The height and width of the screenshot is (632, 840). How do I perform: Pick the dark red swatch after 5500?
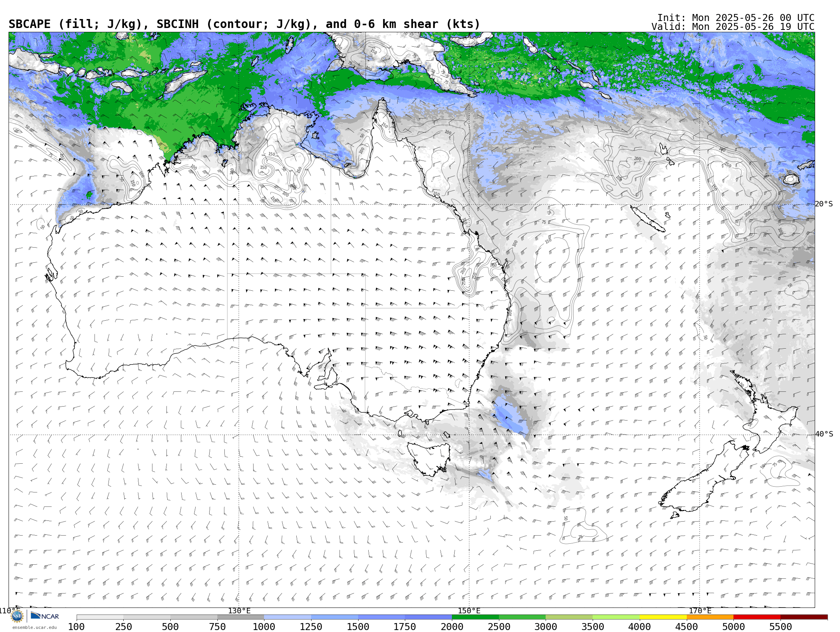point(804,617)
